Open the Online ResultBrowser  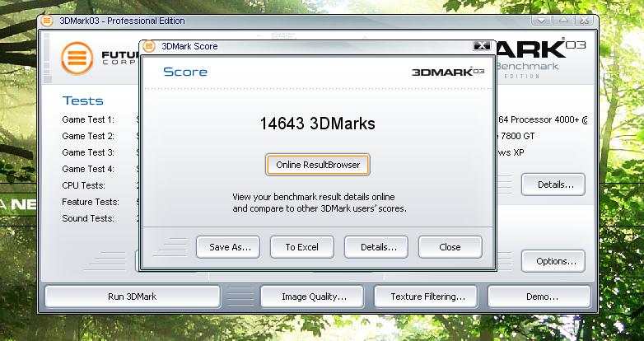(x=318, y=165)
